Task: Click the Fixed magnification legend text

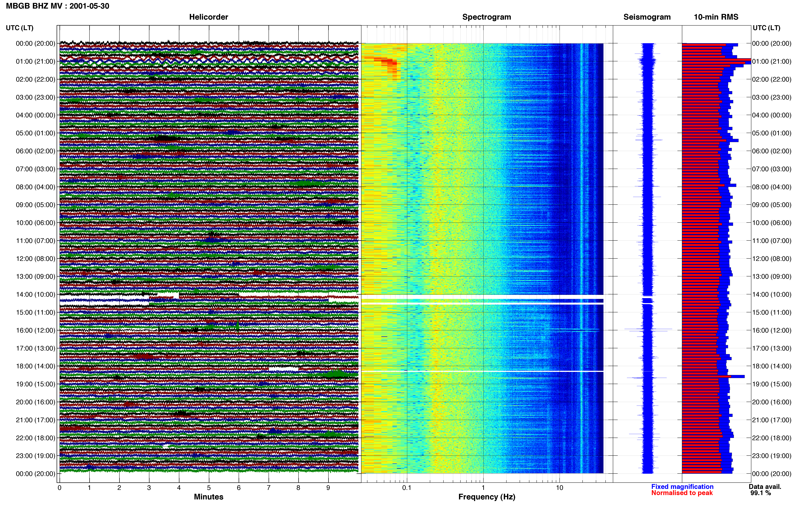Action: 682,486
